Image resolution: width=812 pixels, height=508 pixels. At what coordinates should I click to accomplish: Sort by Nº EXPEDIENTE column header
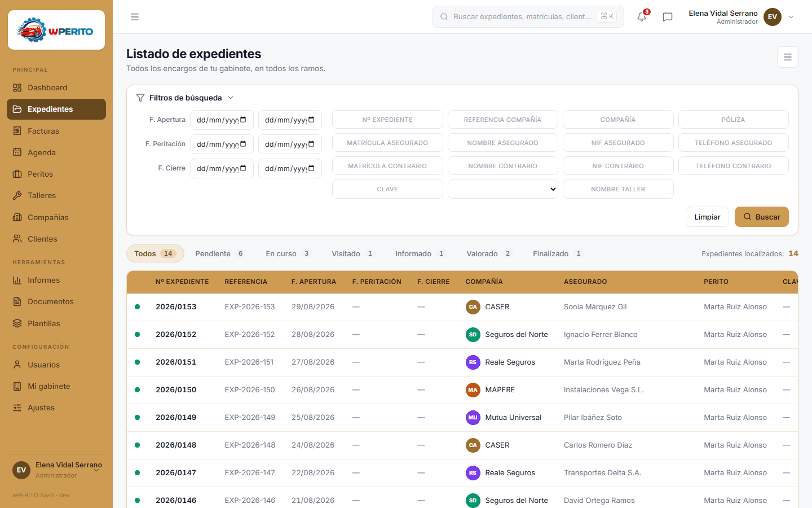coord(182,282)
